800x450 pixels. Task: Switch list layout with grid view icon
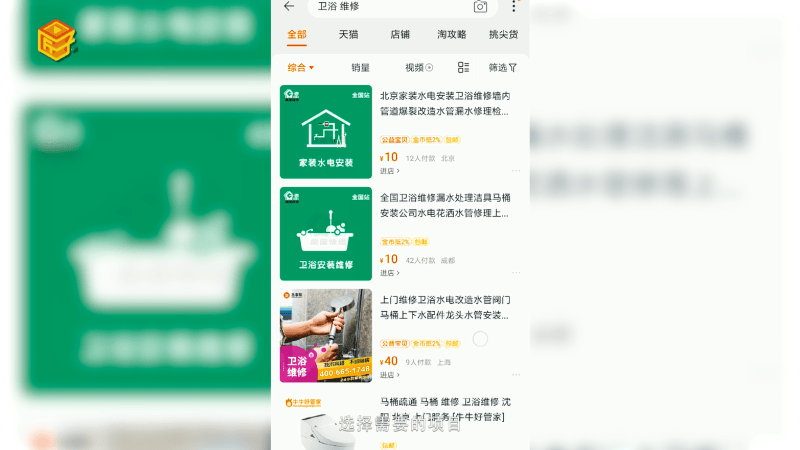tap(463, 67)
